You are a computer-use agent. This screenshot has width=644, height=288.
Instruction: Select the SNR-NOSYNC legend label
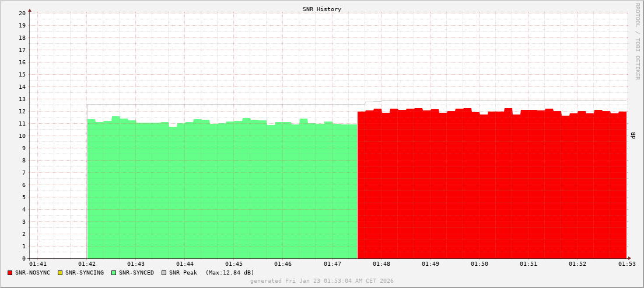[33, 273]
